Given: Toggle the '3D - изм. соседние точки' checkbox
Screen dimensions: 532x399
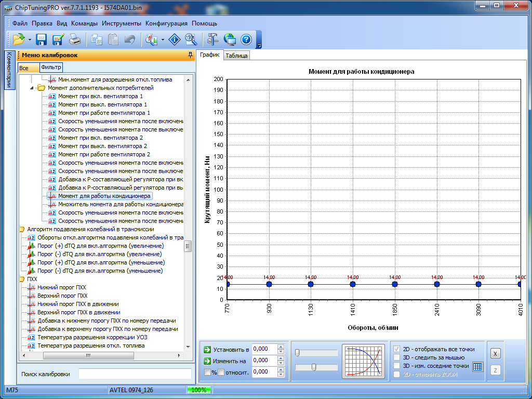Looking at the screenshot, I should pyautogui.click(x=397, y=366).
